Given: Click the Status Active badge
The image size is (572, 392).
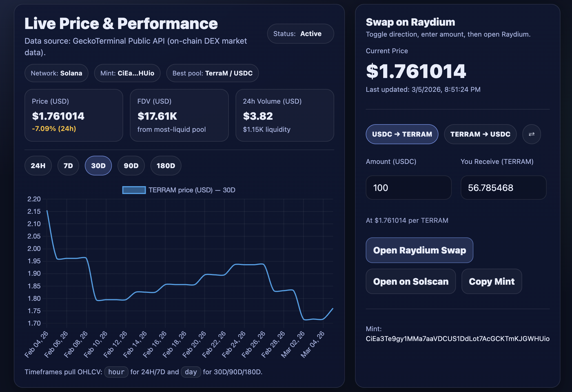Looking at the screenshot, I should [300, 34].
